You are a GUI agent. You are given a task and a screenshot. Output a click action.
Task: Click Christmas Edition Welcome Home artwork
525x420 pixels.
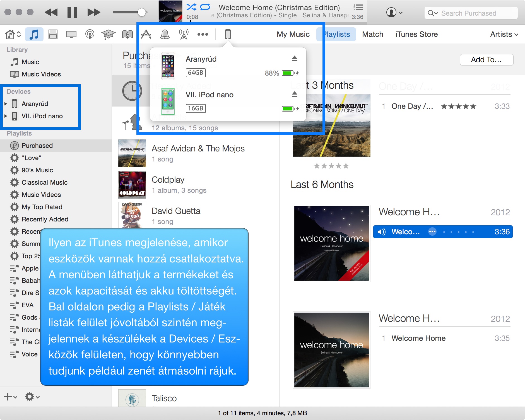[x=332, y=243]
